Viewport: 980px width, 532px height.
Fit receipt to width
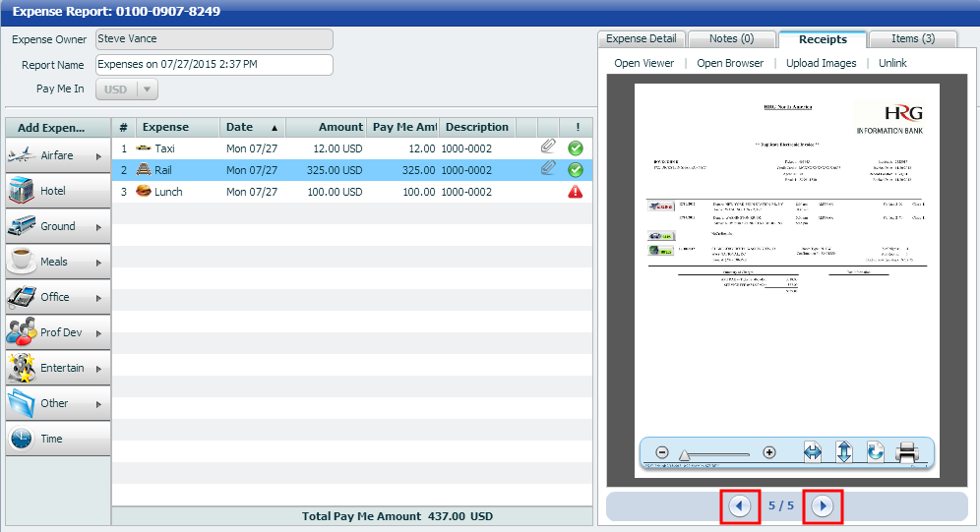pos(813,451)
